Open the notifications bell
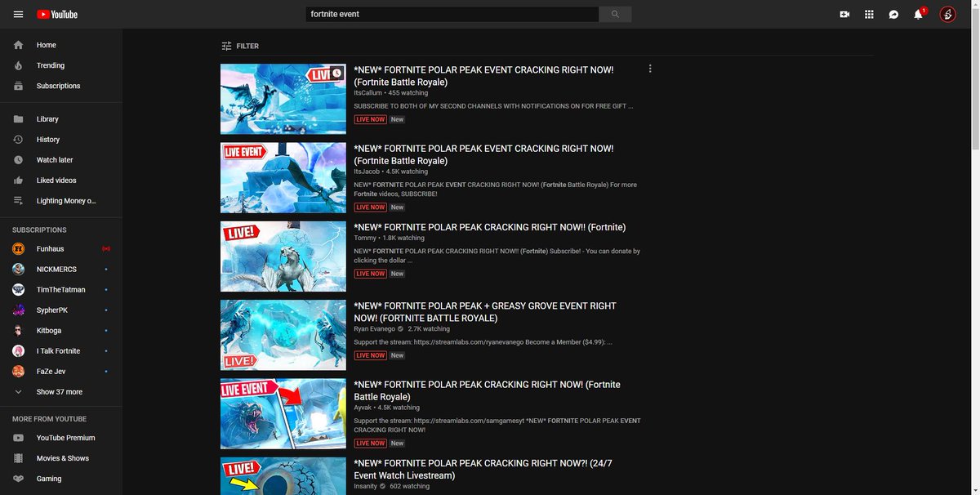This screenshot has height=495, width=980. tap(918, 14)
